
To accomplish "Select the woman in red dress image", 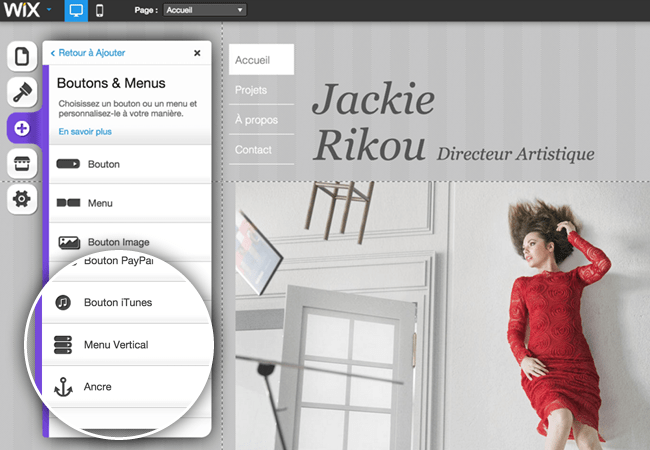I will click(558, 319).
